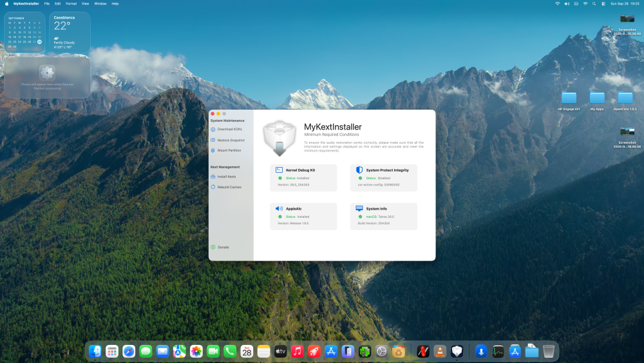
Task: Click the MyKextInstaller icon in the Dock
Action: [x=457, y=351]
